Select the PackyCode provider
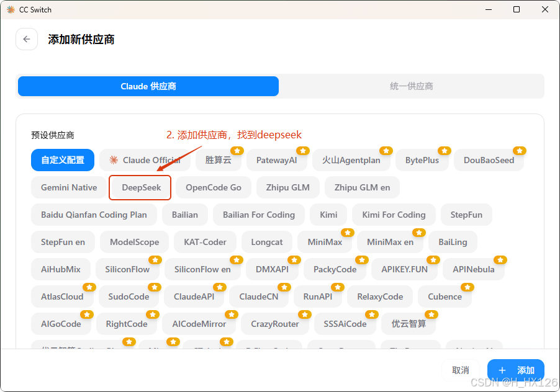Viewport: 560px width, 392px height. pyautogui.click(x=335, y=269)
